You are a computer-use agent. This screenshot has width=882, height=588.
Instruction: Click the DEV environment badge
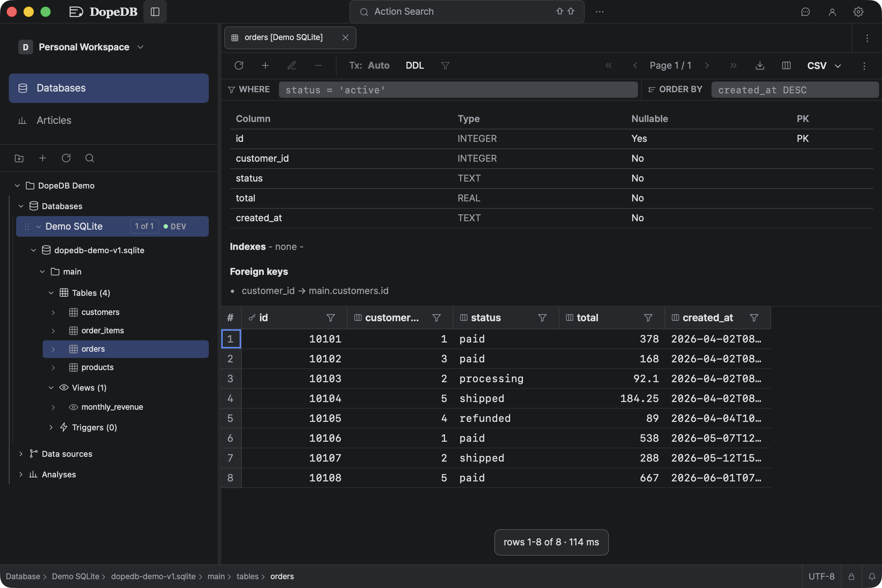pos(175,226)
